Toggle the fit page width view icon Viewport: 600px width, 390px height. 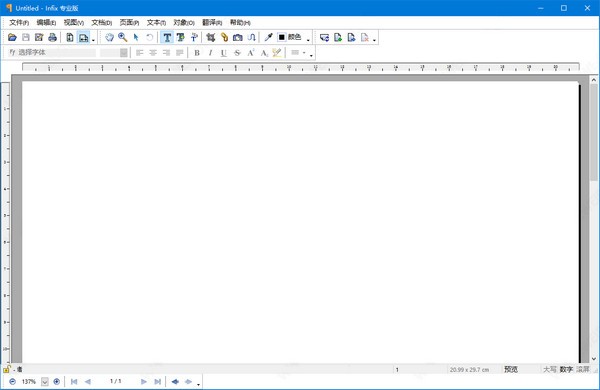[x=83, y=38]
